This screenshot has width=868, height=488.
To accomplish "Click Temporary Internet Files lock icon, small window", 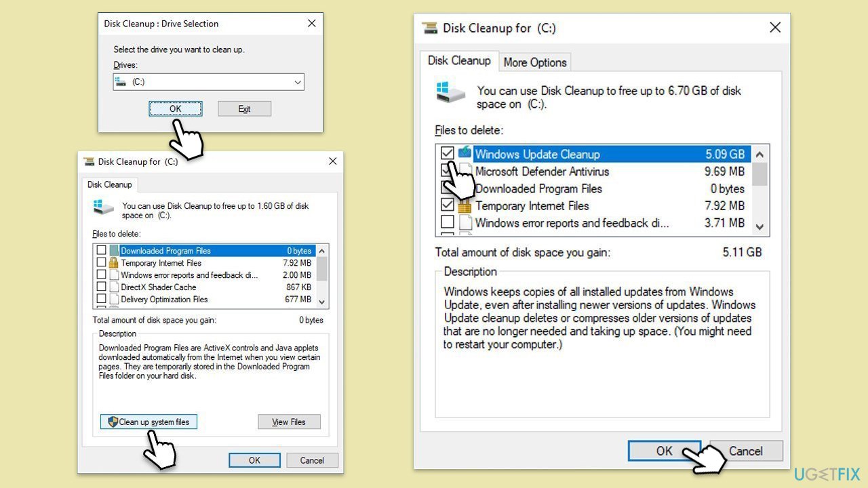I will pyautogui.click(x=114, y=263).
